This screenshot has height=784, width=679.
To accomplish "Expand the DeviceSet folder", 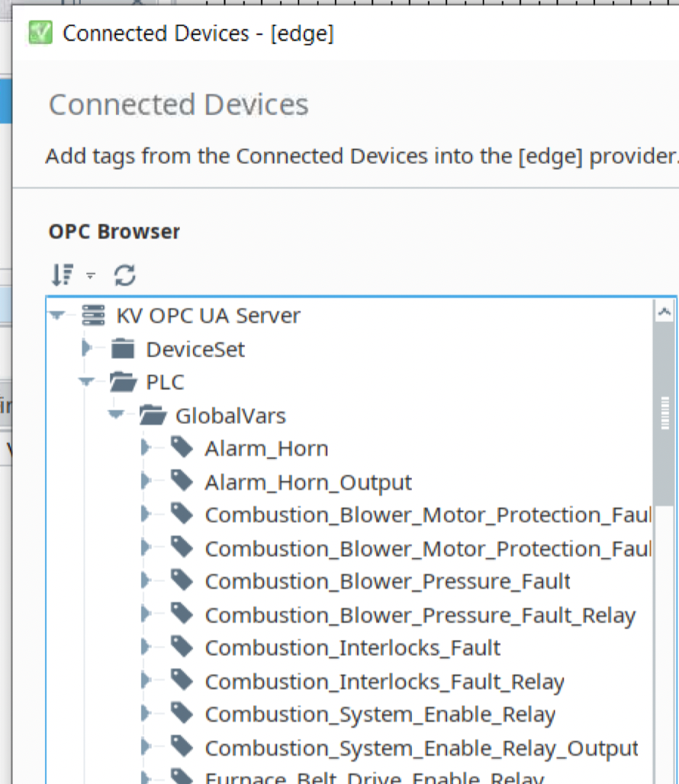I will (85, 349).
